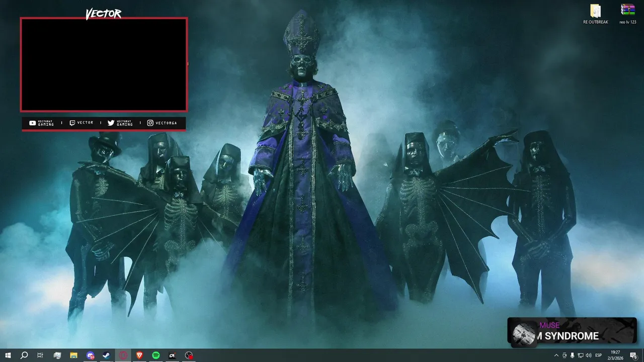Open the RE OUTBREAK desktop folder

click(x=596, y=15)
